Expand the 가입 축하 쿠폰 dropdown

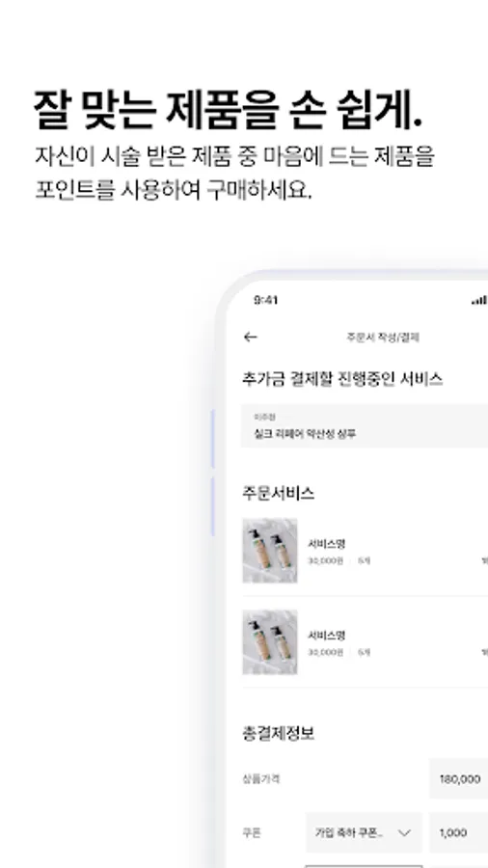pos(364,832)
